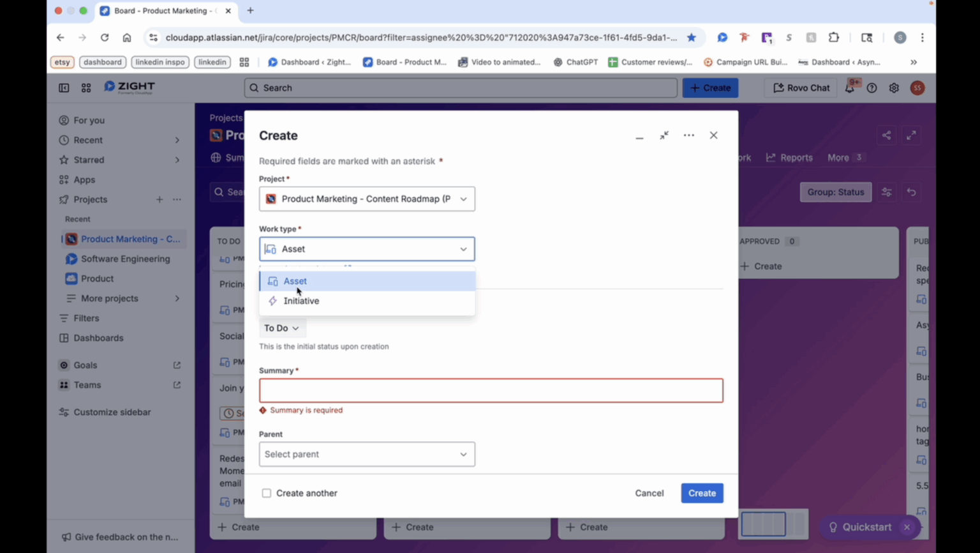Screen dimensions: 980x553
Task: Open the Atlassian app switcher grid icon
Action: pos(85,87)
